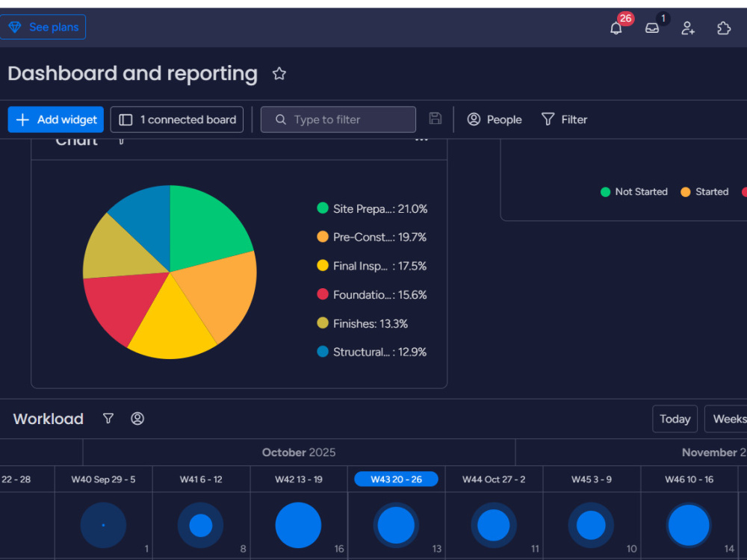Toggle the Structural... legend entry
The width and height of the screenshot is (747, 560).
tap(371, 352)
